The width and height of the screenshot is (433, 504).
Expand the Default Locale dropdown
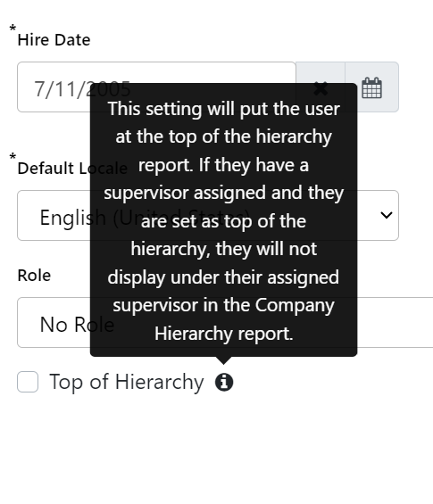[x=208, y=215]
